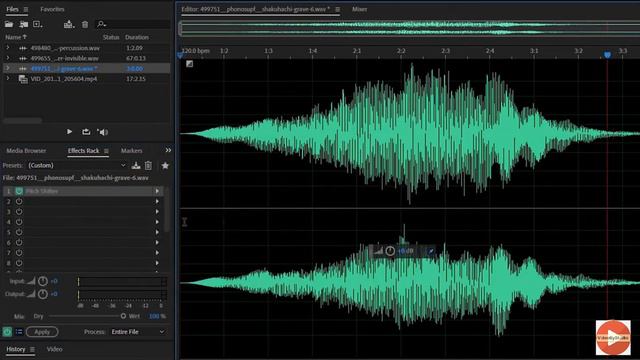640x360 pixels.
Task: Open the Effects Rack panel menu icon
Action: tap(106, 151)
